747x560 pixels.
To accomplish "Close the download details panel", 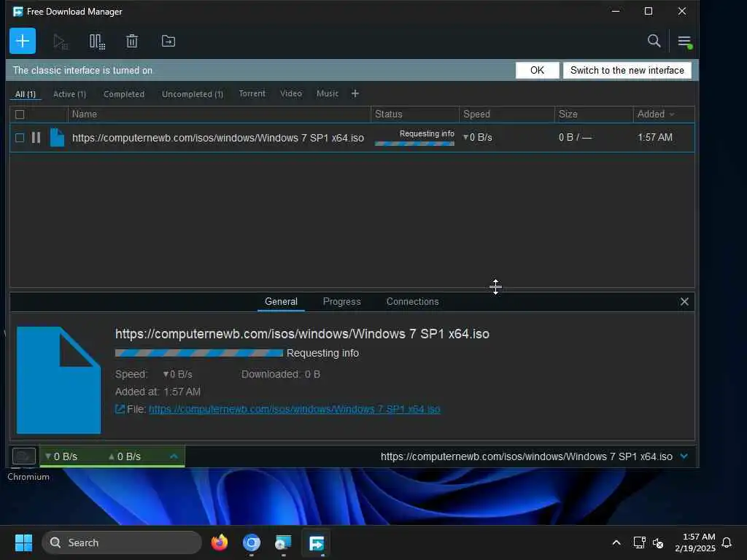I will [x=684, y=301].
